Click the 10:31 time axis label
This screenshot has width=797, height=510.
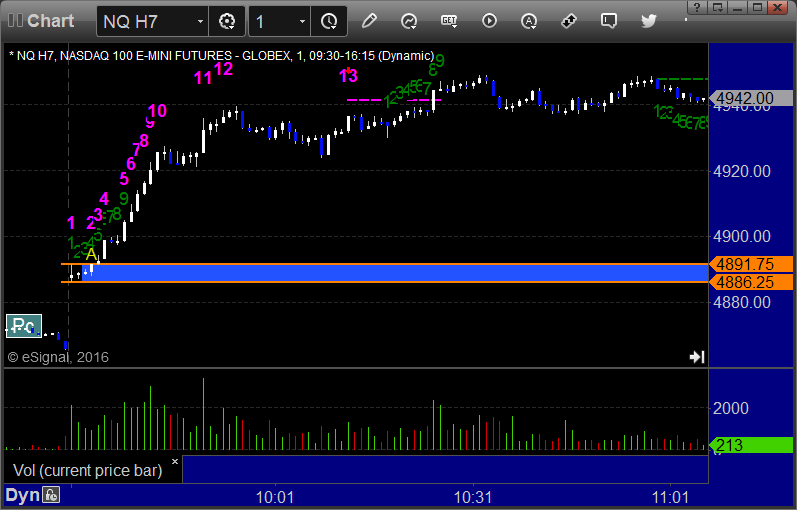[473, 497]
